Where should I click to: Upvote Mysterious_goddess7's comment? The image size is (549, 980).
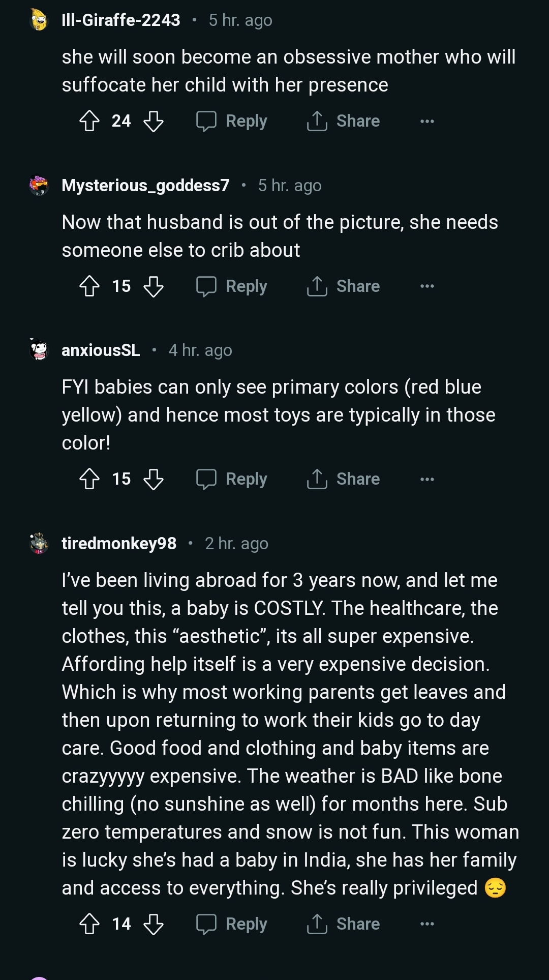(89, 286)
